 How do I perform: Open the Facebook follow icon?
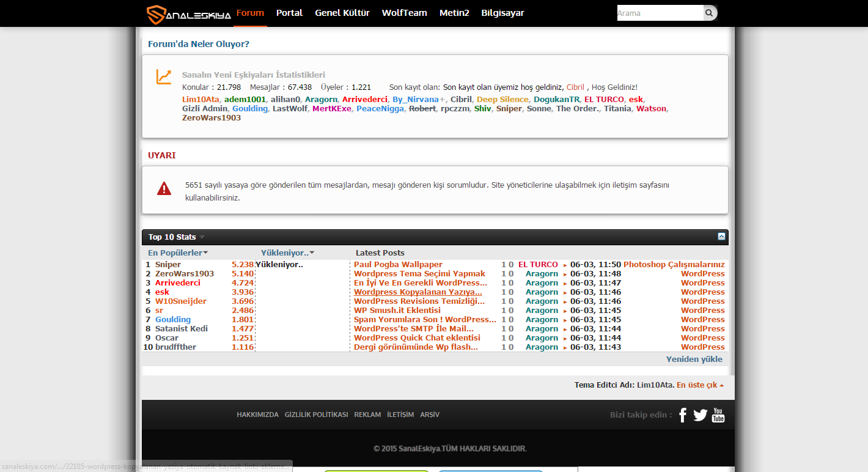tap(683, 415)
